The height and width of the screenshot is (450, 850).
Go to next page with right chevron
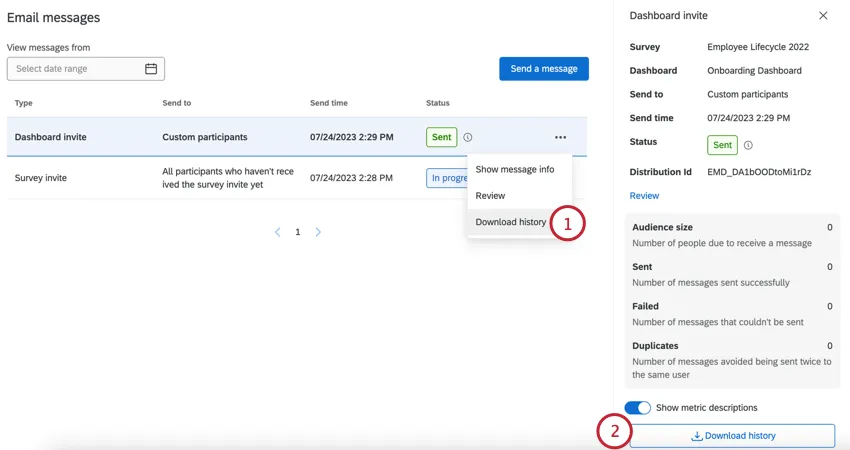coord(318,232)
